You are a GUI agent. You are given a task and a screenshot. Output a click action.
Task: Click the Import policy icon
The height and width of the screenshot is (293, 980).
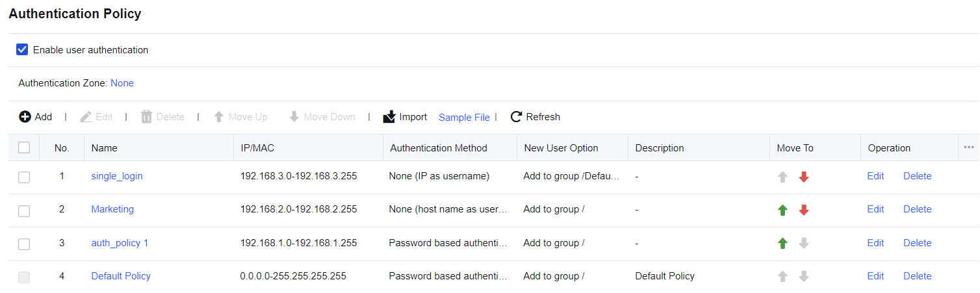[x=389, y=117]
